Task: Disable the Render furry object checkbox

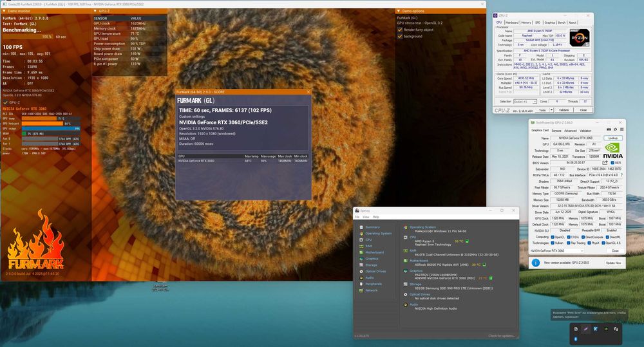Action: (399, 30)
